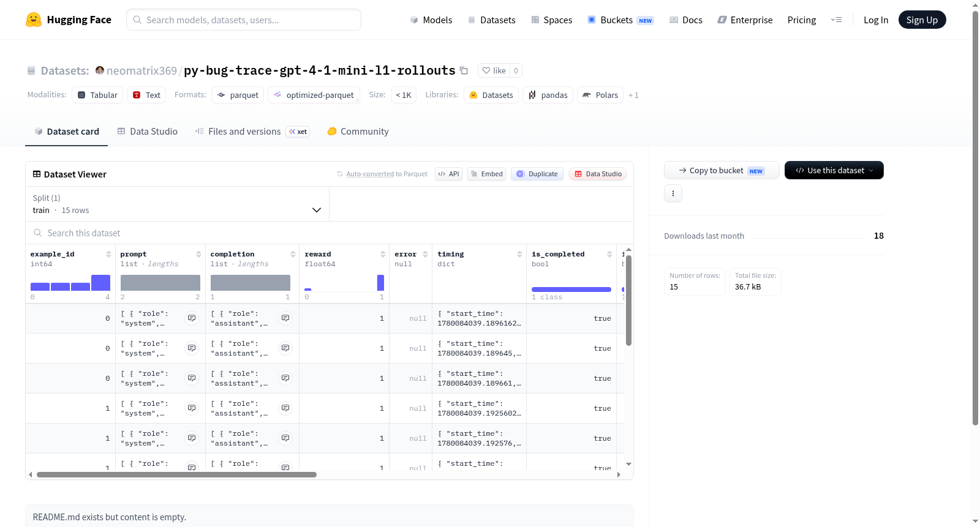
Task: Select the Text modality tag
Action: pyautogui.click(x=146, y=95)
